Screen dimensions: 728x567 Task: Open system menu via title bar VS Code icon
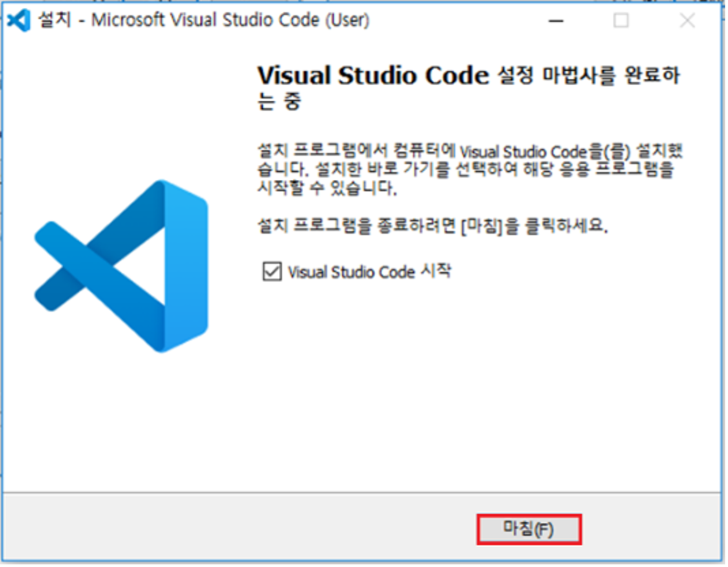[x=19, y=21]
